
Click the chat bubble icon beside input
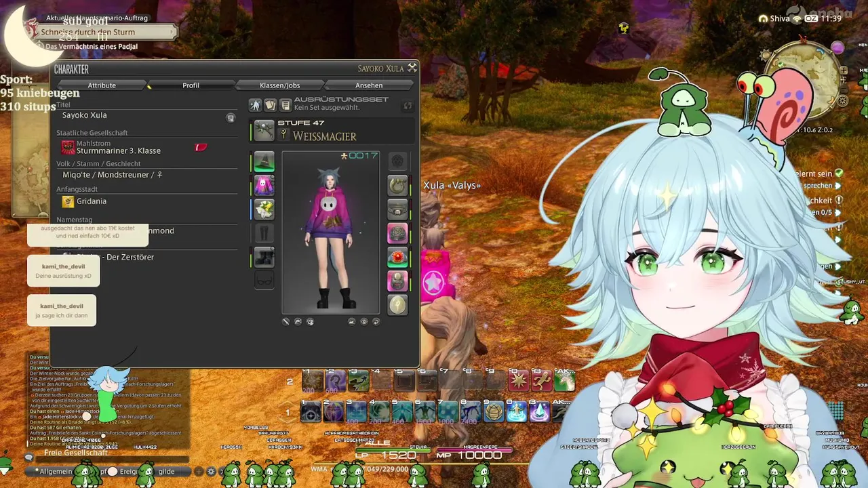point(29,459)
